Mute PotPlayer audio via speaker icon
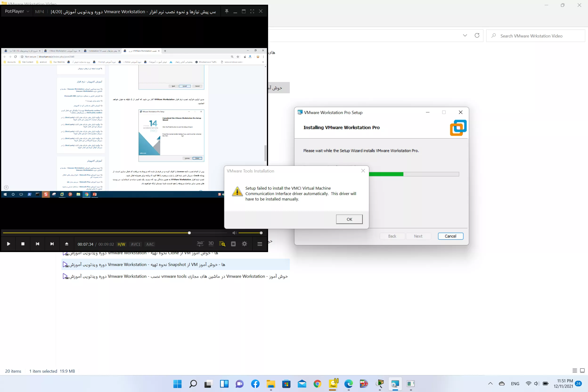The height and width of the screenshot is (392, 588). coord(234,233)
